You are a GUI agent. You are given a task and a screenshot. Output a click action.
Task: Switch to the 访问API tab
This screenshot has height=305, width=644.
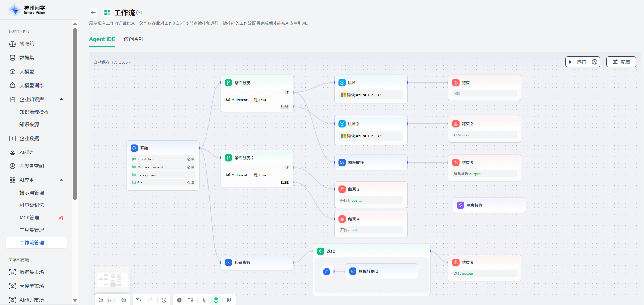(x=133, y=39)
